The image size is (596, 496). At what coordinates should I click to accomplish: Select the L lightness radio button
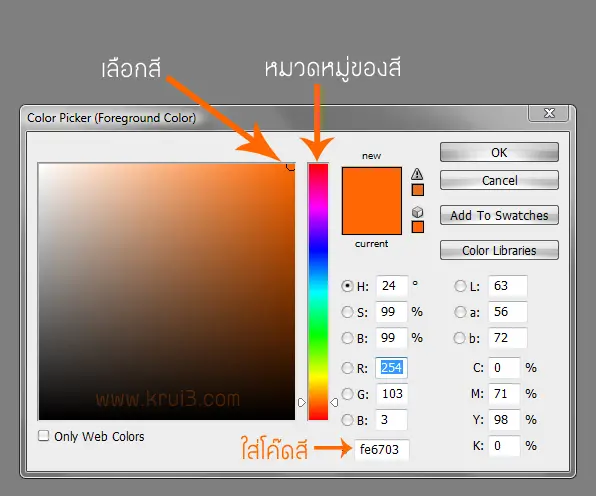460,286
